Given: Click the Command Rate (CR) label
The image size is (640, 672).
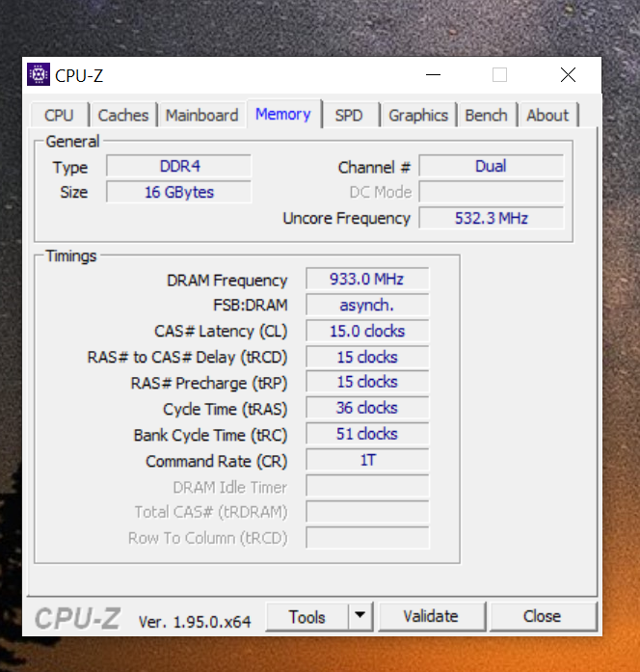Looking at the screenshot, I should click(x=216, y=462).
